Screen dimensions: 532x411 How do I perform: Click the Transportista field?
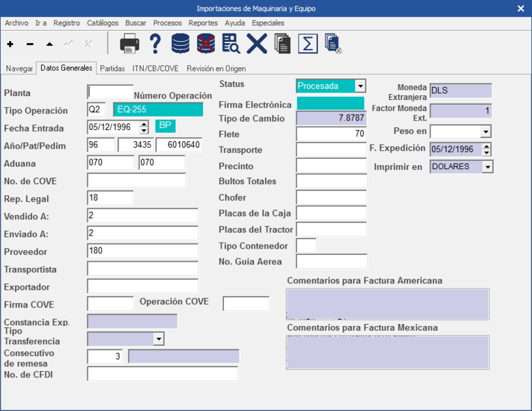pyautogui.click(x=142, y=269)
